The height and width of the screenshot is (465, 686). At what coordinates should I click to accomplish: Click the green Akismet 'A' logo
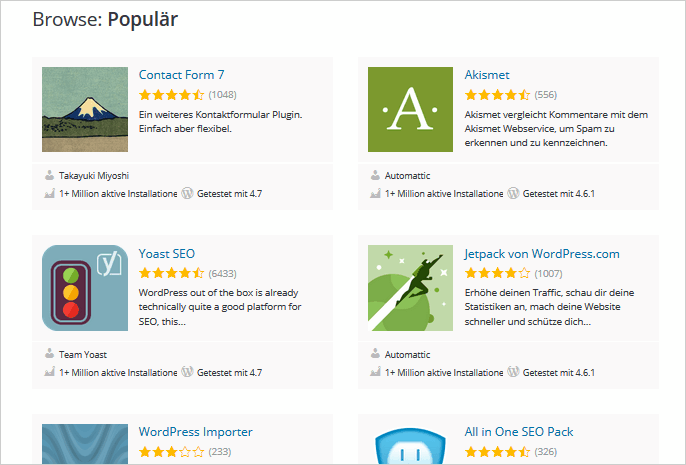click(410, 109)
